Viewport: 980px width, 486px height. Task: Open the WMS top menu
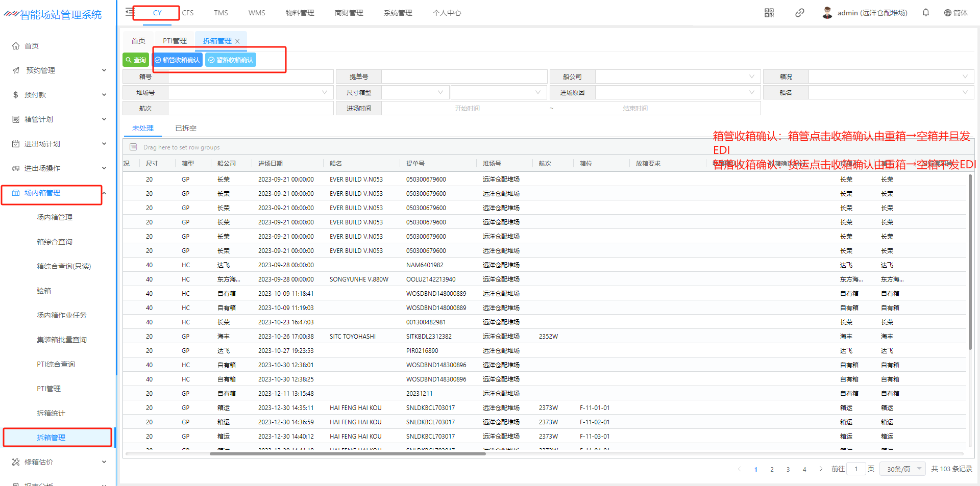point(256,13)
